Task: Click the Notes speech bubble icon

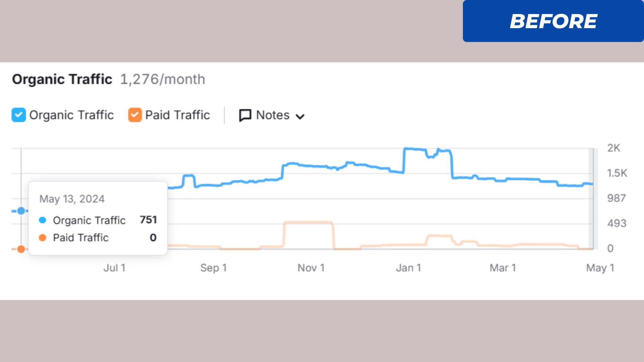Action: (245, 115)
